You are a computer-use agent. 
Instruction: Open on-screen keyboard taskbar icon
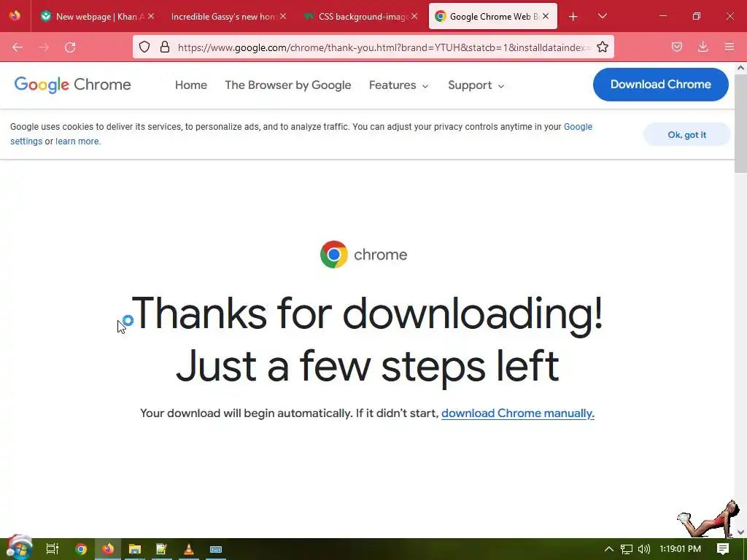pos(216,549)
